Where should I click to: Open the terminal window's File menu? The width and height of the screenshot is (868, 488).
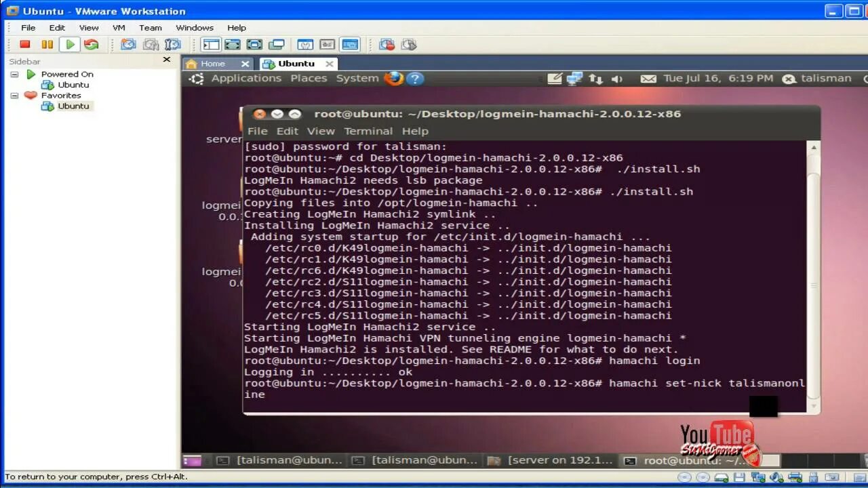click(257, 131)
